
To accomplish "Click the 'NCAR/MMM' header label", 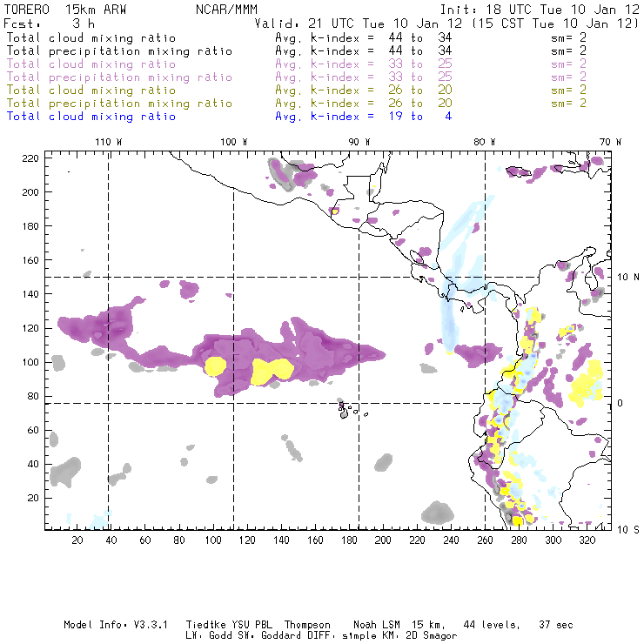I will click(226, 10).
